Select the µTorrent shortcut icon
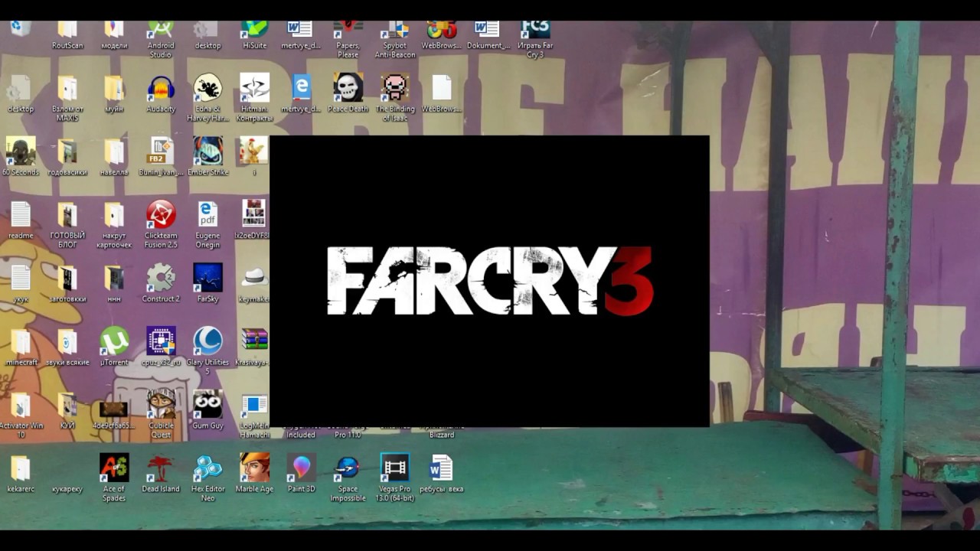980x551 pixels. tap(114, 347)
